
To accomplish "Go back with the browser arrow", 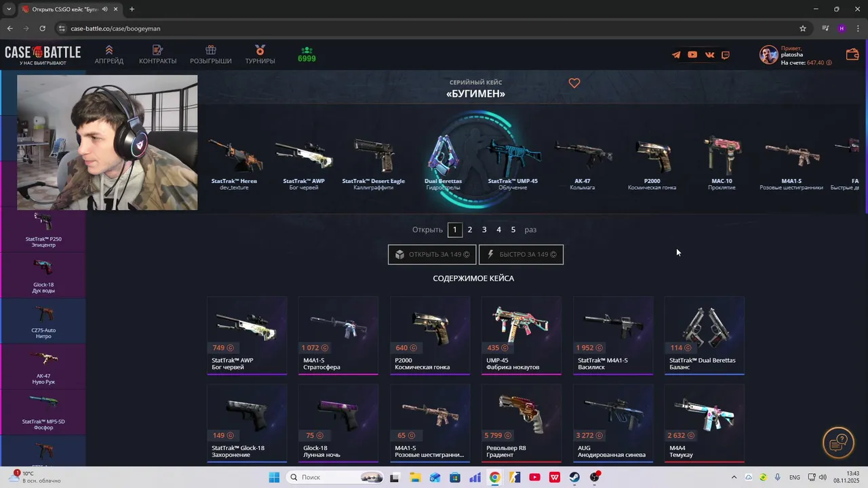I will (x=10, y=28).
